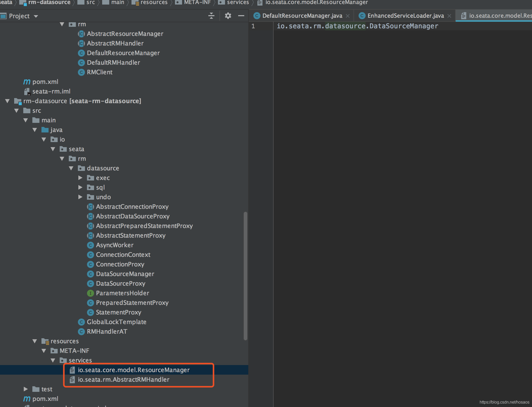Click the seata-rm.iml file icon
This screenshot has width=532, height=407.
pos(27,92)
